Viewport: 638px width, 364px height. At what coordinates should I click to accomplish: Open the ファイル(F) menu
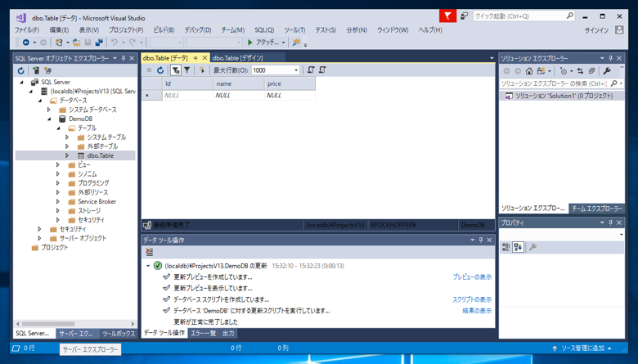pos(27,30)
